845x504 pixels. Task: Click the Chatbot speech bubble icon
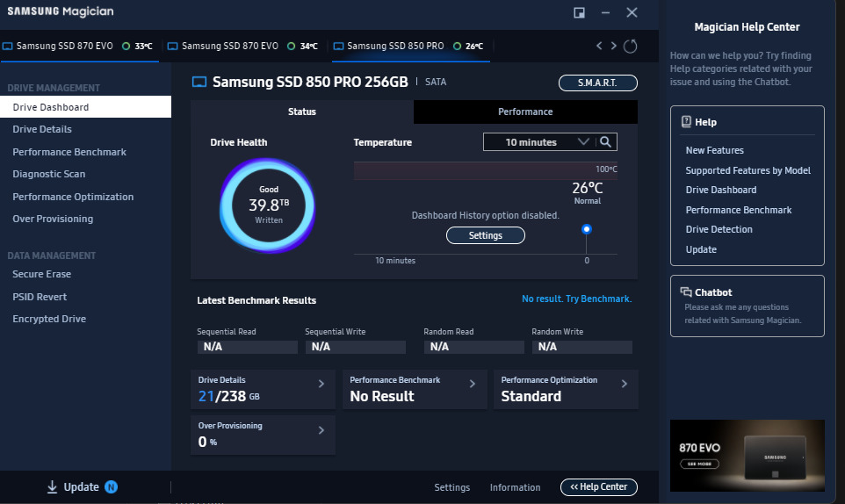686,292
